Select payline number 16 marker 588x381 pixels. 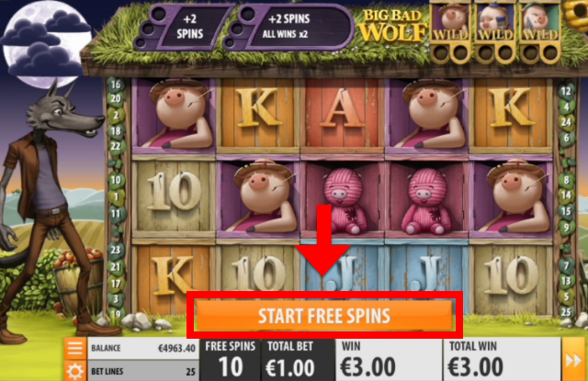pos(116,84)
